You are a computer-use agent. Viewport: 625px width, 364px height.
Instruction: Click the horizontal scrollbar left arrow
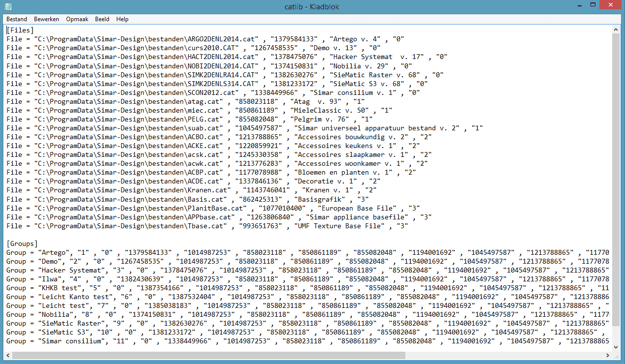click(x=9, y=355)
